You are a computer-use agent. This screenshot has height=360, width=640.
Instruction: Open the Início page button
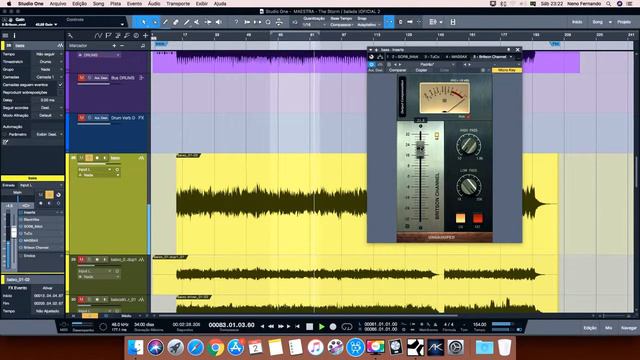click(577, 22)
